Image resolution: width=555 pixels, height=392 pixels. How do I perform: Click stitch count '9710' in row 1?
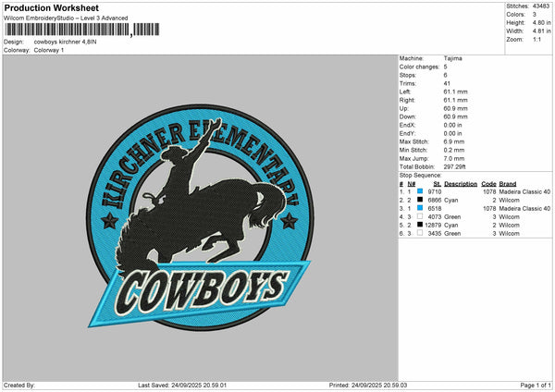pos(435,191)
